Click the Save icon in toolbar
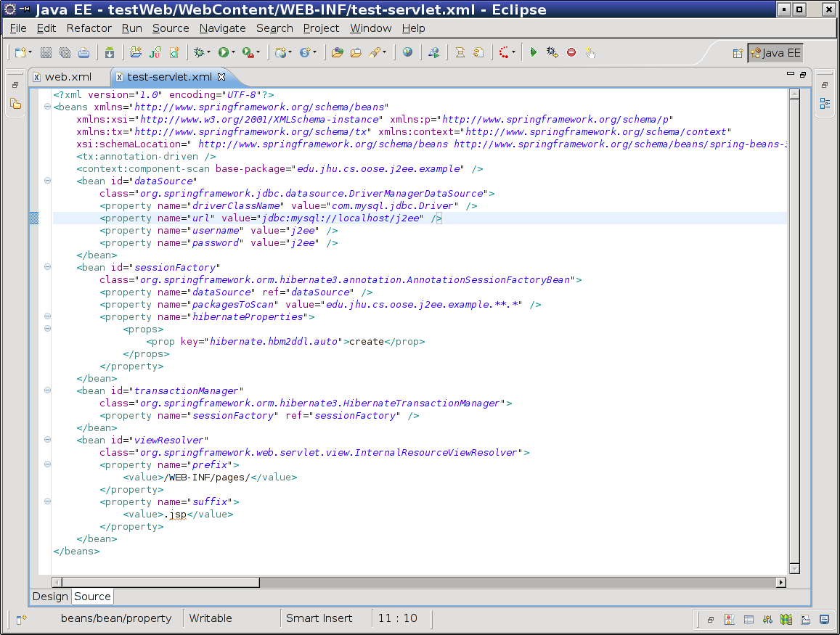Viewport: 840px width, 635px height. [46, 52]
